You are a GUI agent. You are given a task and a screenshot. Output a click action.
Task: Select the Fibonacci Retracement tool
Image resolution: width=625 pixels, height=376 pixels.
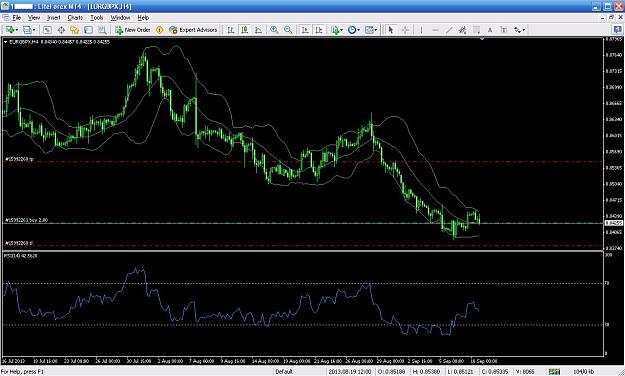[x=476, y=30]
